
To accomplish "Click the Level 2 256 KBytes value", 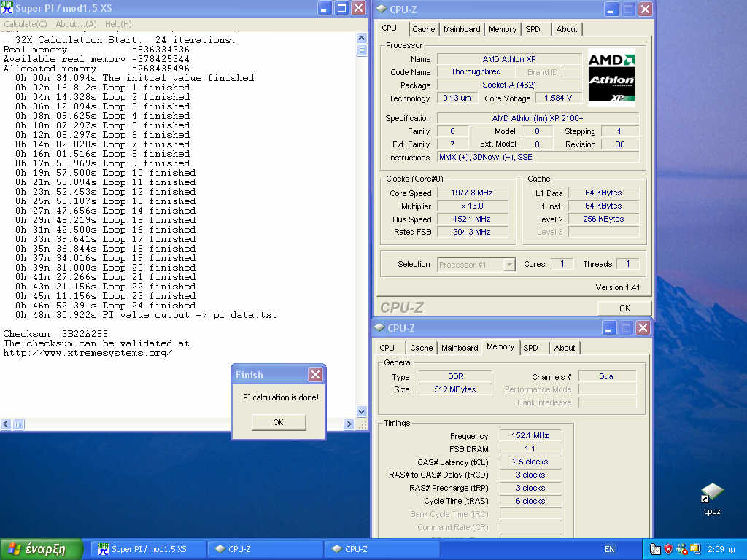I will (x=603, y=219).
